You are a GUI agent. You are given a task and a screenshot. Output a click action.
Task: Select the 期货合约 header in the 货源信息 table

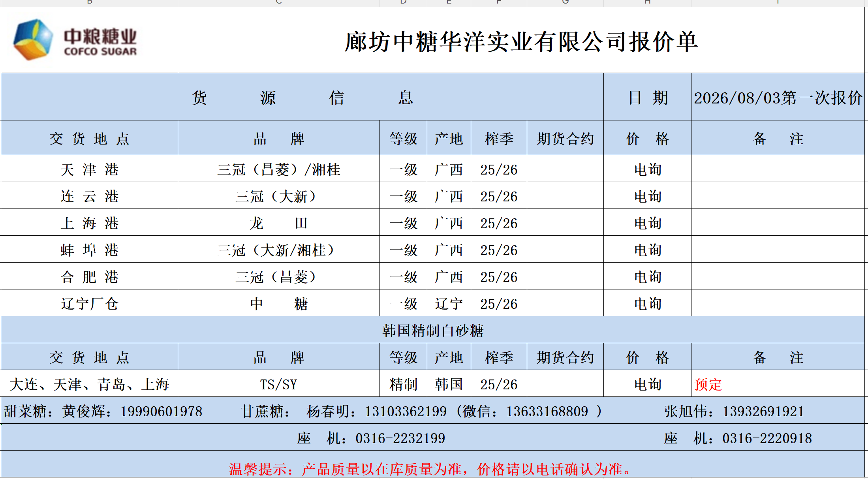pos(565,138)
